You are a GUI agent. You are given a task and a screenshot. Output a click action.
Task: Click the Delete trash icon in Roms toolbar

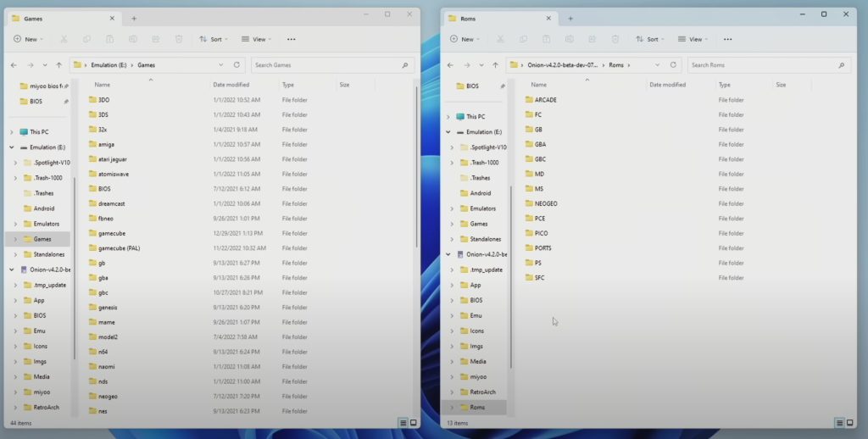(x=615, y=39)
